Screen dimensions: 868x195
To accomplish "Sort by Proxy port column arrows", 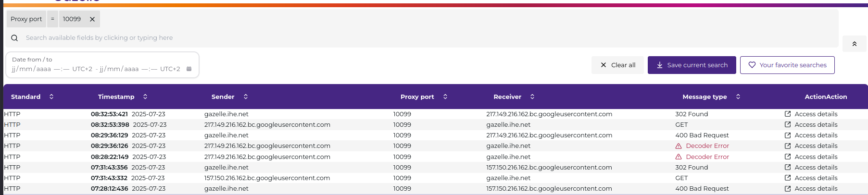I will coord(445,97).
